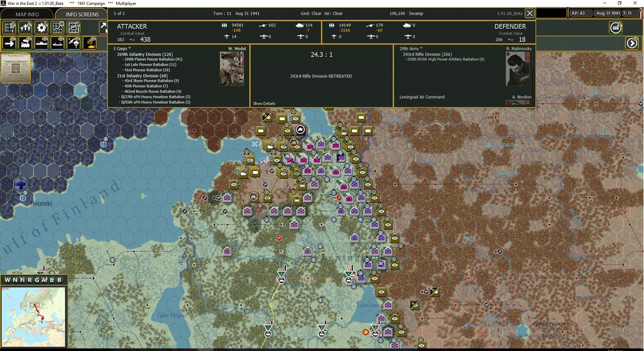
Task: Click the diagonal arrow icon beside Weather
Action: click(x=103, y=28)
